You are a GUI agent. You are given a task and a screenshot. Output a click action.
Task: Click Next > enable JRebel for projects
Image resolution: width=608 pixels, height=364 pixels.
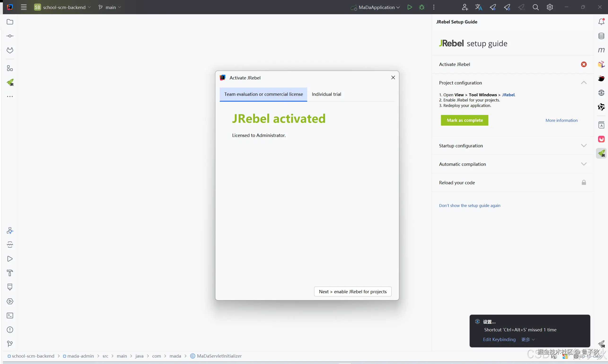353,292
